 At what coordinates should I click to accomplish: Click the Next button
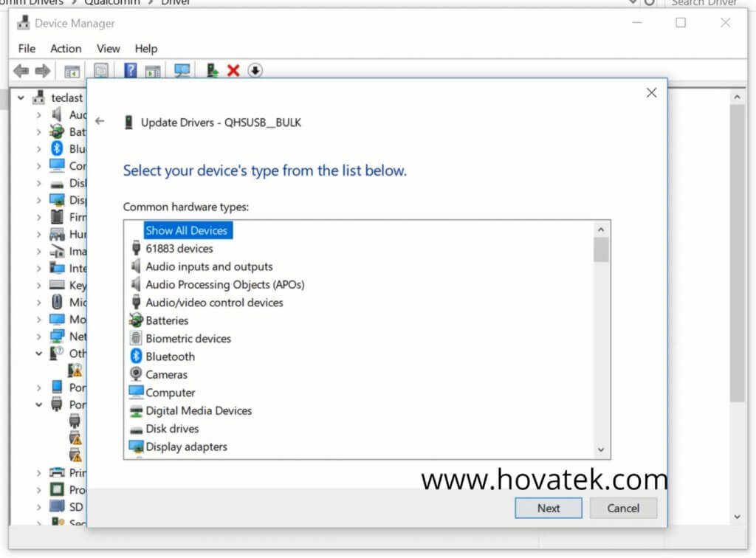pos(547,508)
